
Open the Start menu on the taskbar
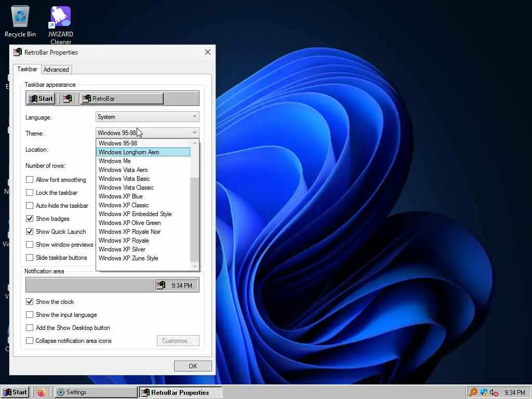(15, 392)
